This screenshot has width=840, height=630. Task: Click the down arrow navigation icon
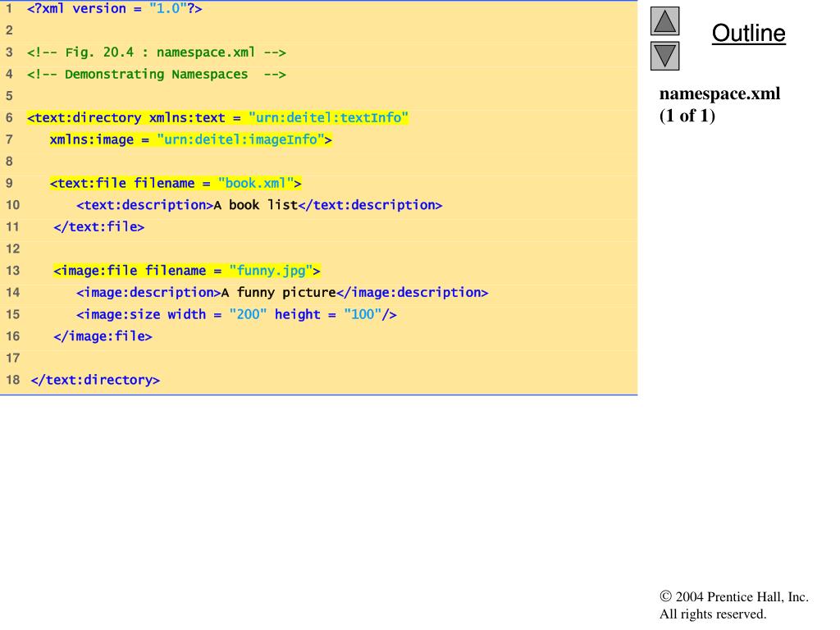coord(664,56)
